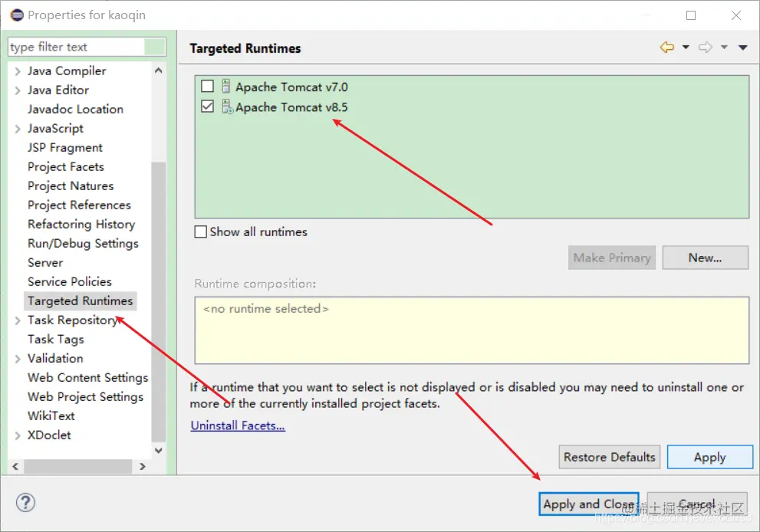
Task: Click the Restore Defaults button
Action: (609, 457)
